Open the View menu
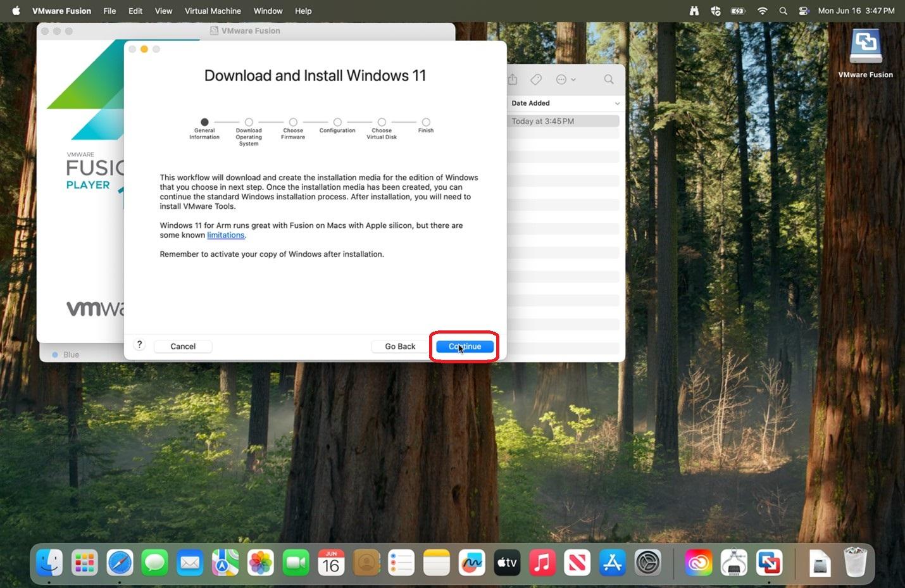905x588 pixels. pyautogui.click(x=163, y=11)
